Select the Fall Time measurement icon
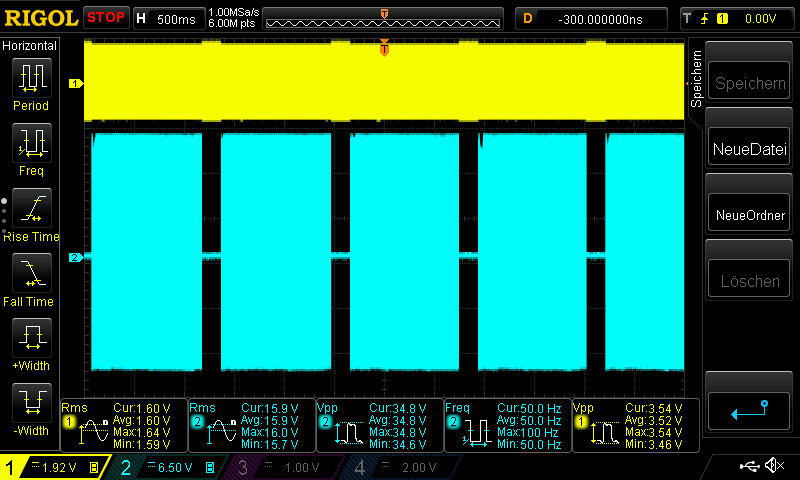The image size is (800, 480). coord(32,273)
